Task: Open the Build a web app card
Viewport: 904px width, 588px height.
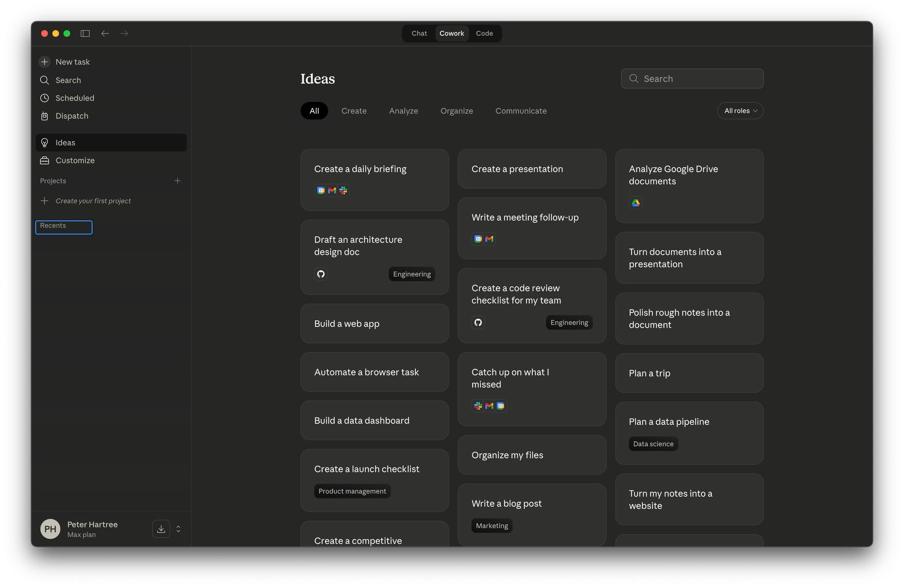Action: pos(375,324)
